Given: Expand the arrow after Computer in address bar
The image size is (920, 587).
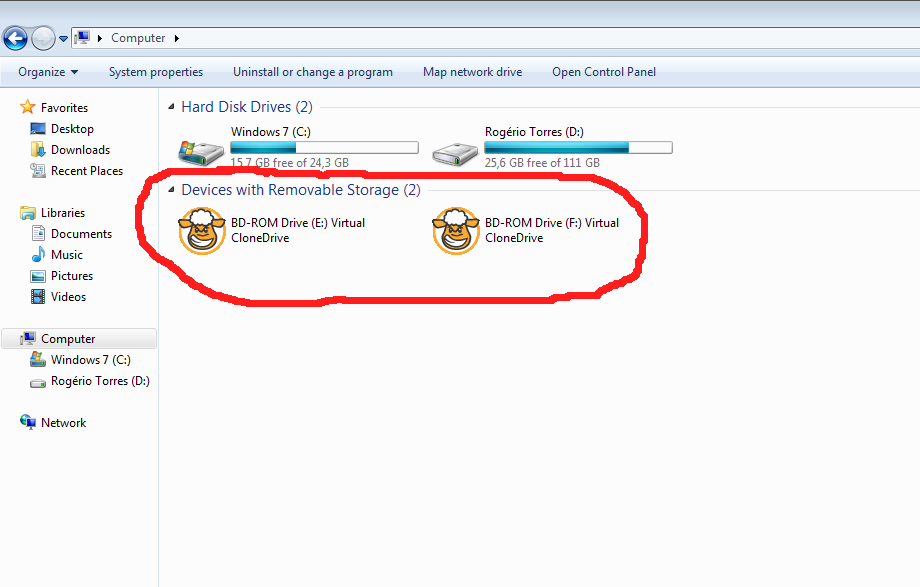Looking at the screenshot, I should point(177,39).
